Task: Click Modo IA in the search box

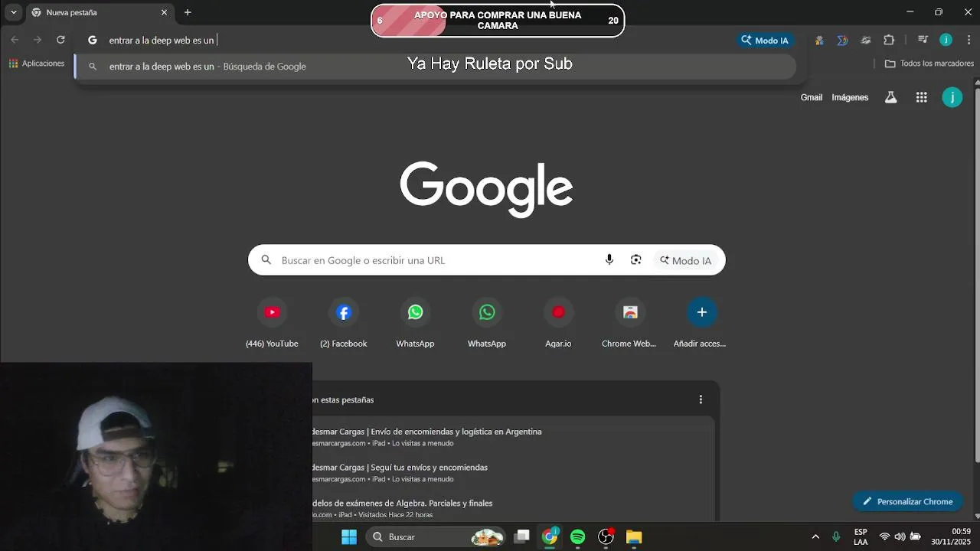Action: coord(686,260)
